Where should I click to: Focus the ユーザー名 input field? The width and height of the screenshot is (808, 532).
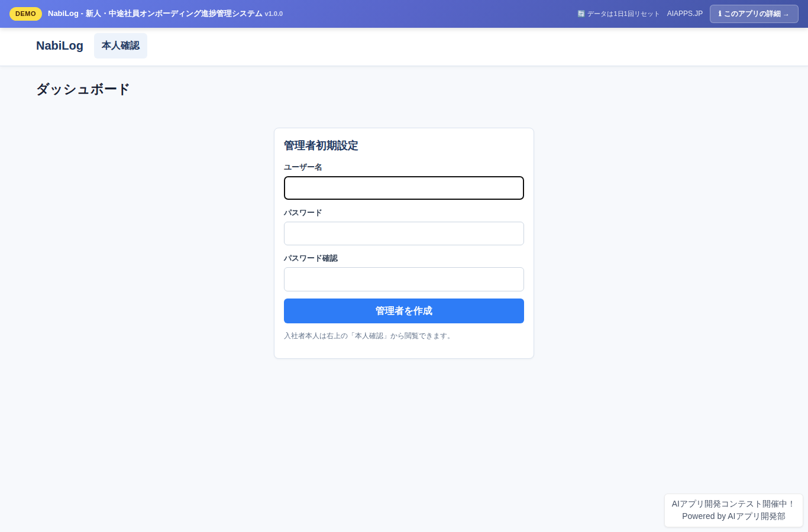404,188
